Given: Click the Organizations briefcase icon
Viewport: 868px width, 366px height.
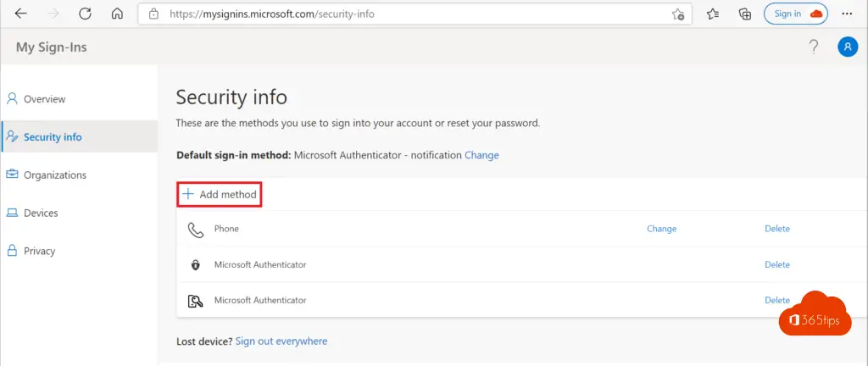Looking at the screenshot, I should [x=12, y=175].
